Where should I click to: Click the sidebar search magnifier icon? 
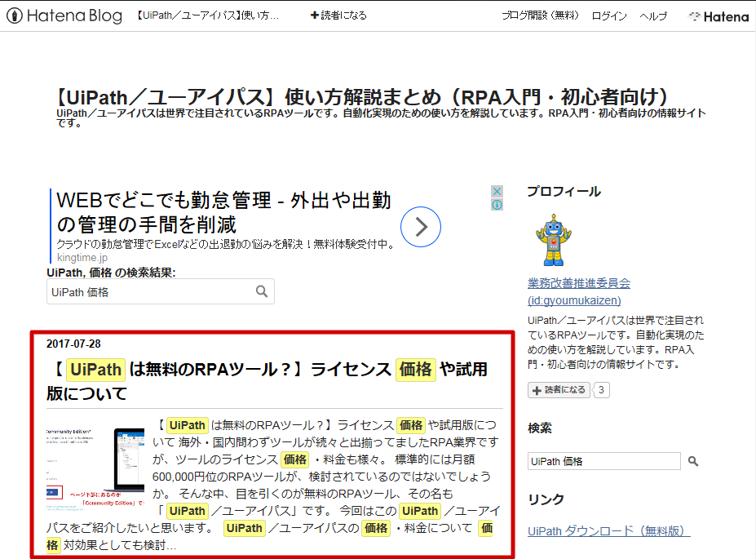693,461
